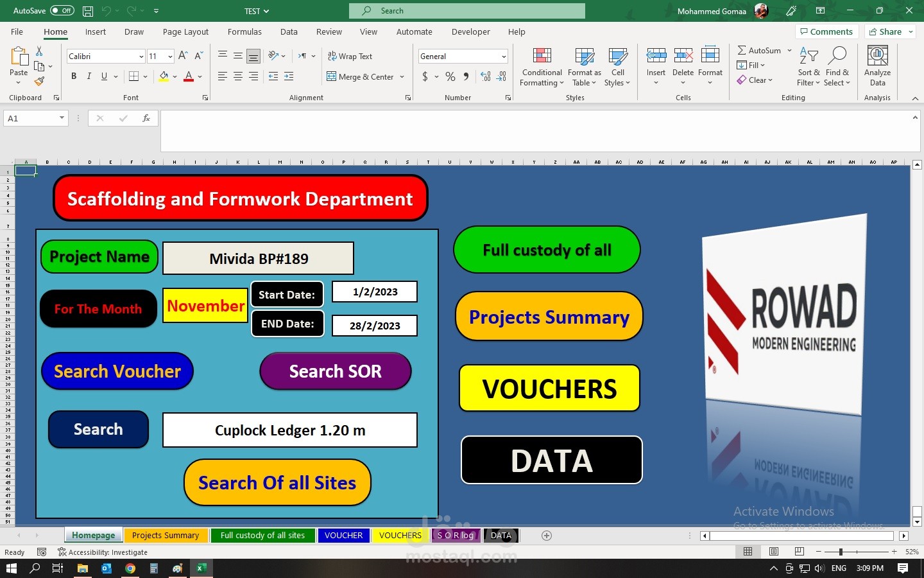Switch to the Projects Summary sheet tab

166,536
